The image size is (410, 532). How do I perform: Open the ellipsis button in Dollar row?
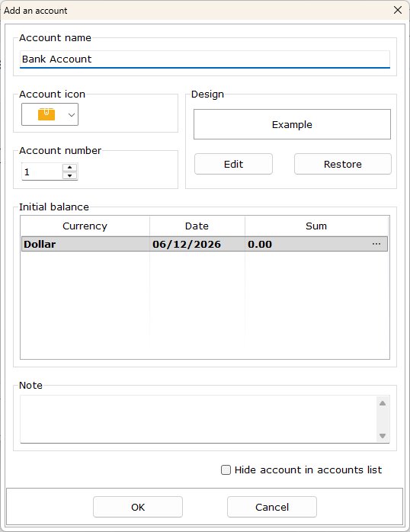pos(376,244)
